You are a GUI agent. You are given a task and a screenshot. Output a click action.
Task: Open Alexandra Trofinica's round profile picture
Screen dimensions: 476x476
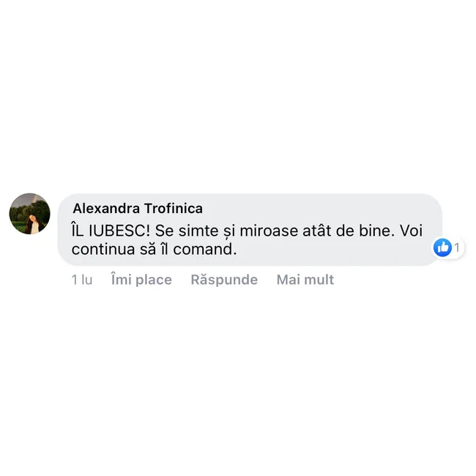pos(30,213)
